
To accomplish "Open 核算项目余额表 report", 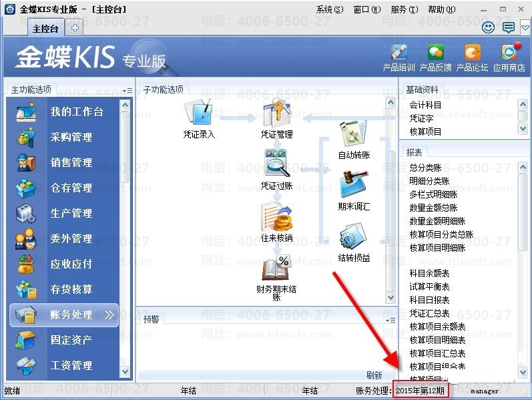I will tap(437, 327).
